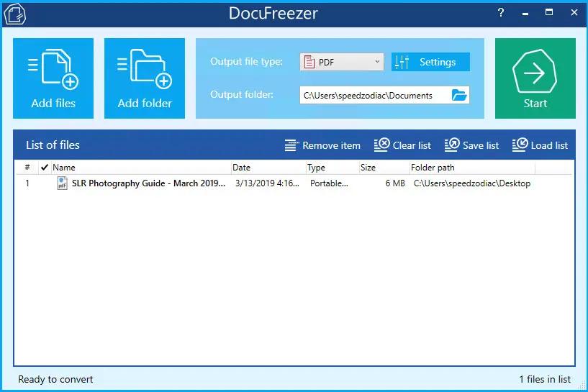Open the Output file type PDF dropdown

342,62
